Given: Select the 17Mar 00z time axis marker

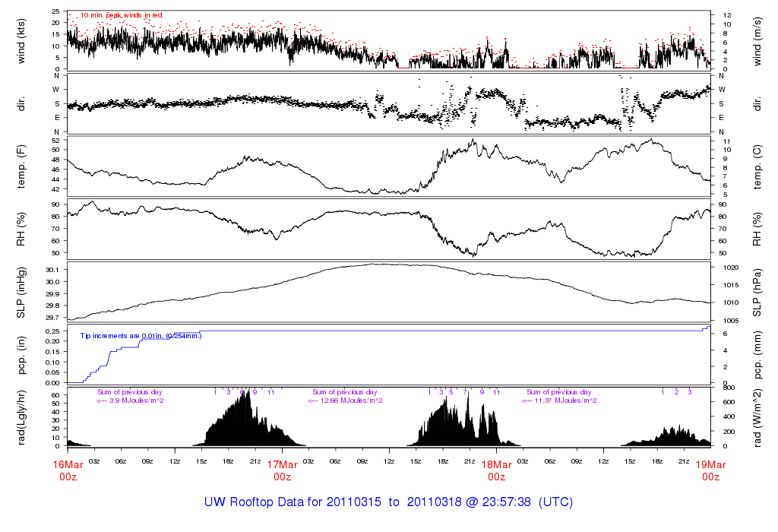Looking at the screenshot, I should pos(282,470).
